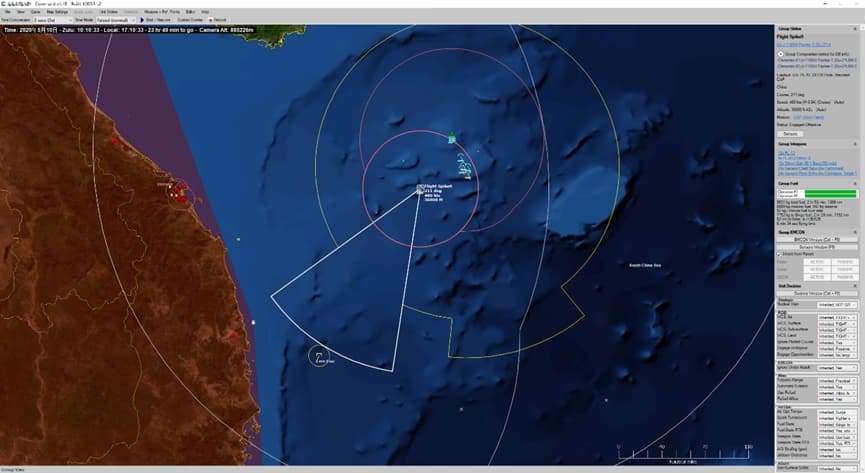Collapse the Group EMCON panel section
The width and height of the screenshot is (865, 473).
pyautogui.click(x=855, y=232)
